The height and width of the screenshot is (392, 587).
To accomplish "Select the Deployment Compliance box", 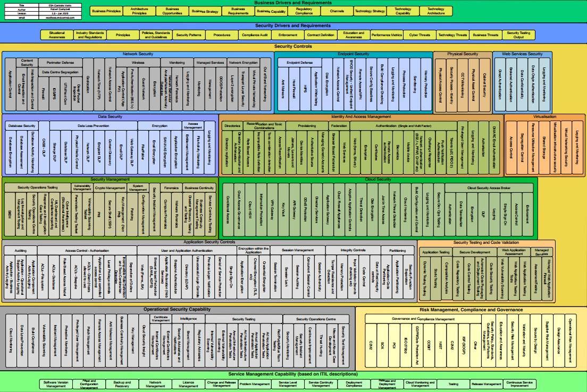I will [354, 384].
